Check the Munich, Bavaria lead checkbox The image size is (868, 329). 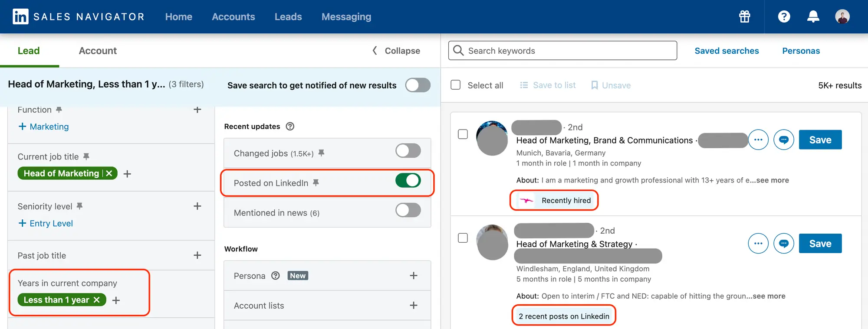[463, 134]
